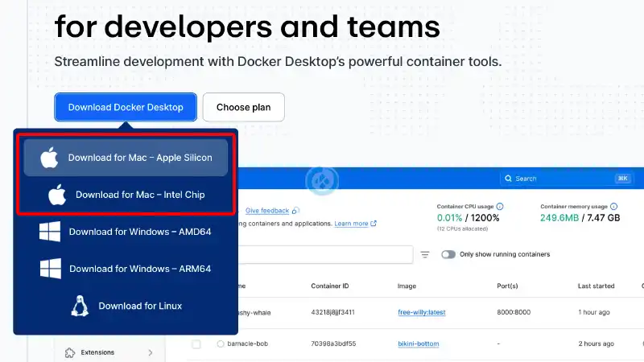
Task: Expand the Extensions chevron arrow
Action: [x=151, y=352]
